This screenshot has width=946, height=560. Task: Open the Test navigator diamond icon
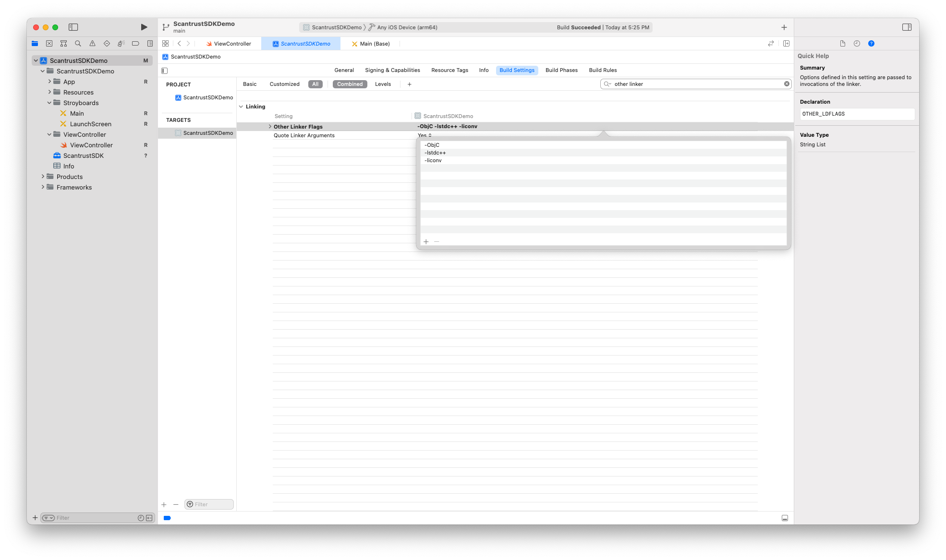coord(107,44)
